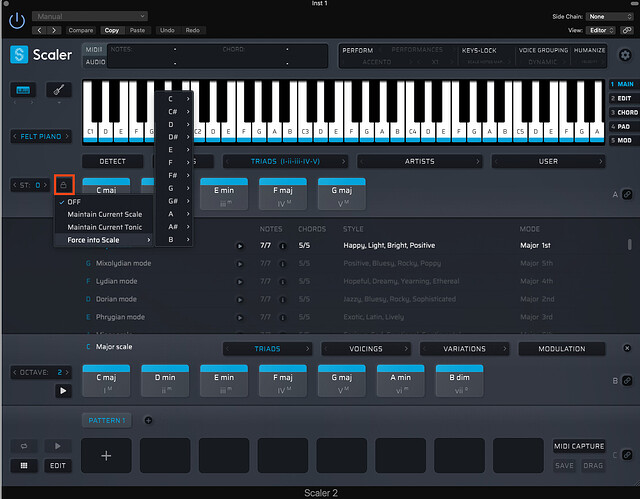This screenshot has width=640, height=499.
Task: Go to next preset arrow
Action: click(54, 30)
